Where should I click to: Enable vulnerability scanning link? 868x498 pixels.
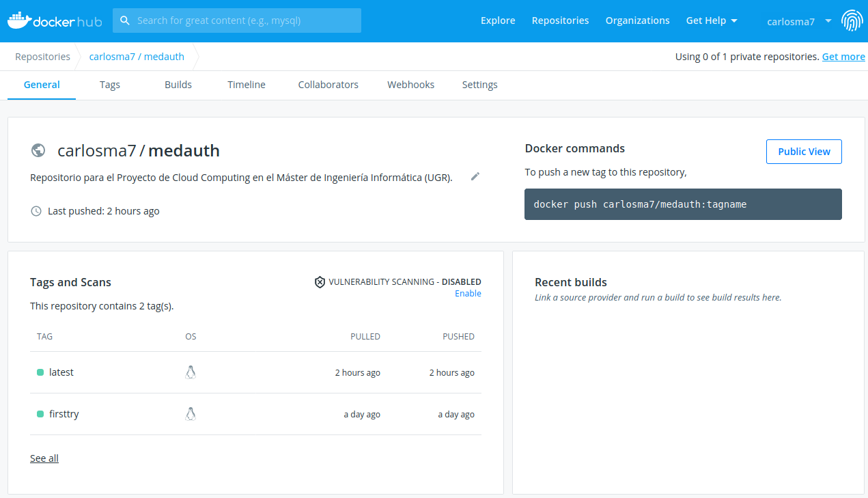point(468,294)
